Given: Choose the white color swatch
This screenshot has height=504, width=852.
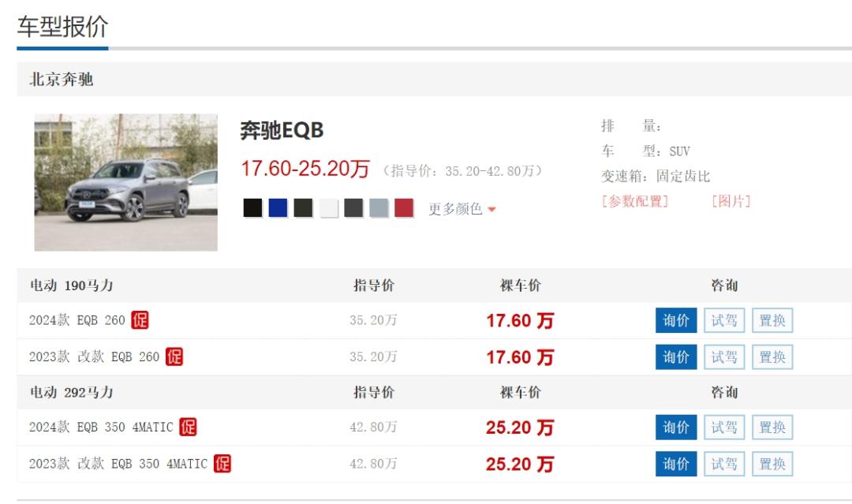Looking at the screenshot, I should 329,208.
